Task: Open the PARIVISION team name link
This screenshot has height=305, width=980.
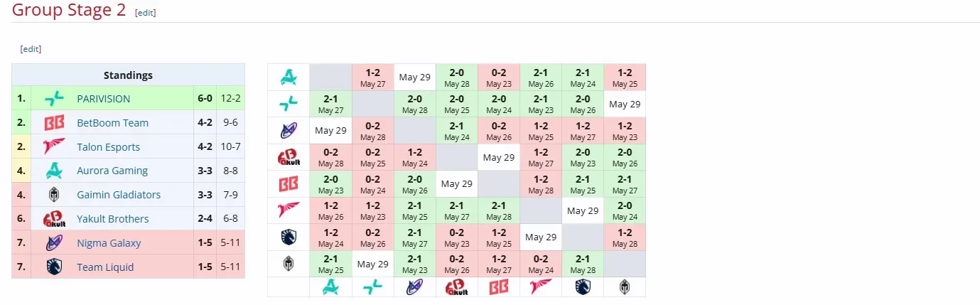Action: (104, 99)
